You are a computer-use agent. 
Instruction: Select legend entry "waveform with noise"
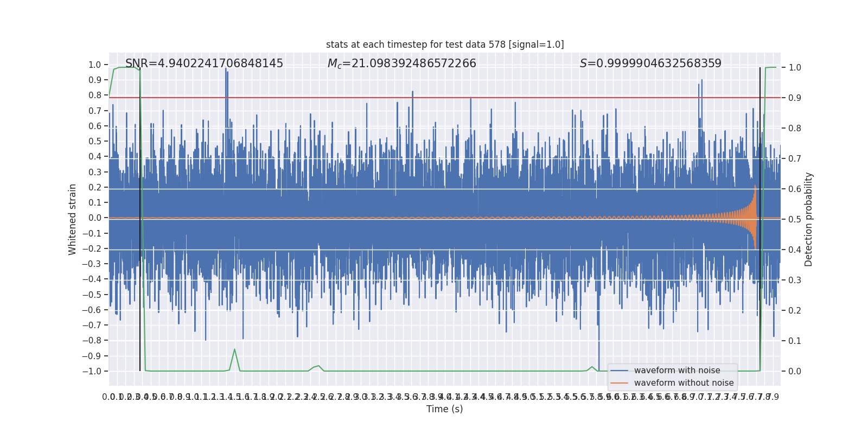tap(677, 371)
